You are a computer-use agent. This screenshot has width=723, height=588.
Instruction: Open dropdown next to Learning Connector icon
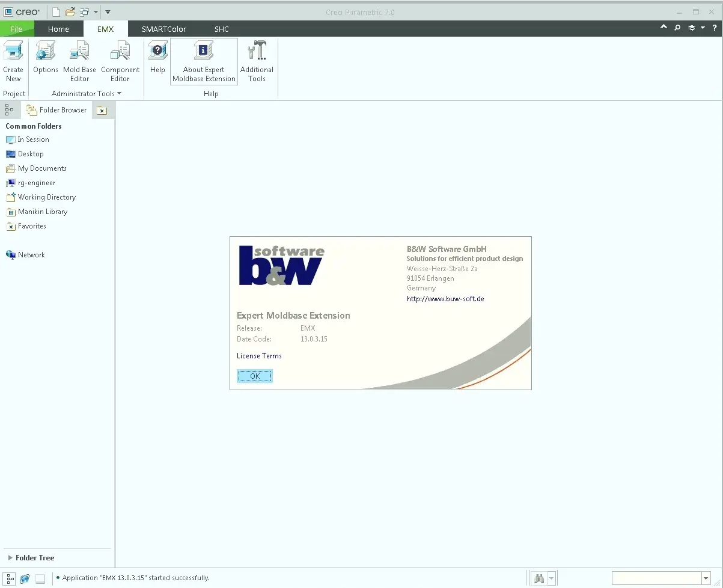click(x=703, y=28)
